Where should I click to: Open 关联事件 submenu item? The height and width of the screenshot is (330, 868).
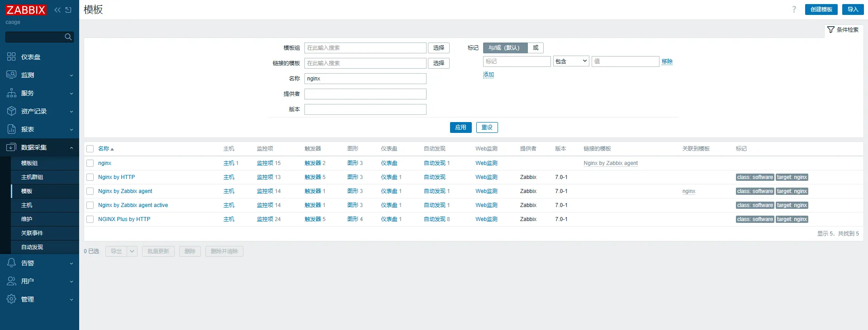coord(45,233)
